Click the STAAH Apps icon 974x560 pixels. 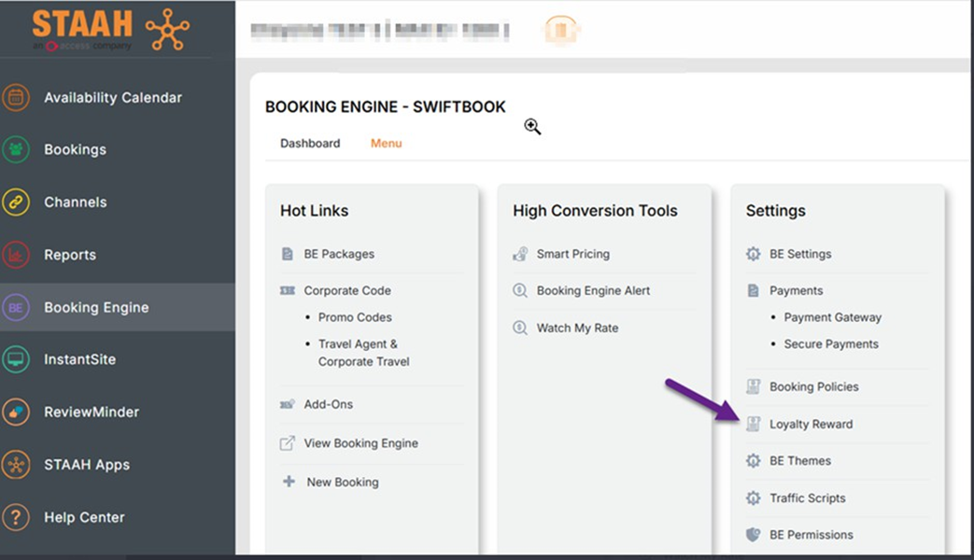pos(16,465)
